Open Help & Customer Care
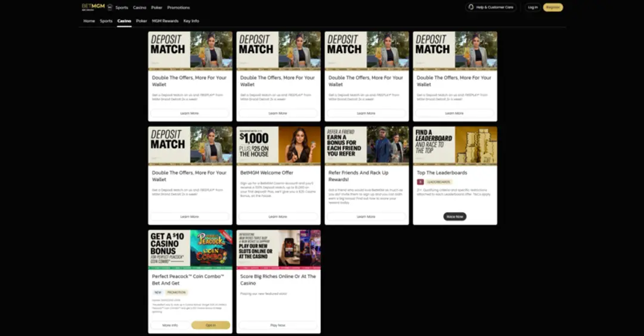Image resolution: width=644 pixels, height=336 pixels. tap(491, 7)
